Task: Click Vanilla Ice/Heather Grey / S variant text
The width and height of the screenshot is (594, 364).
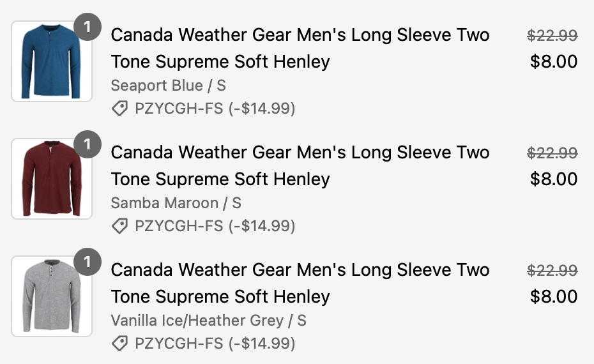Action: 208,321
